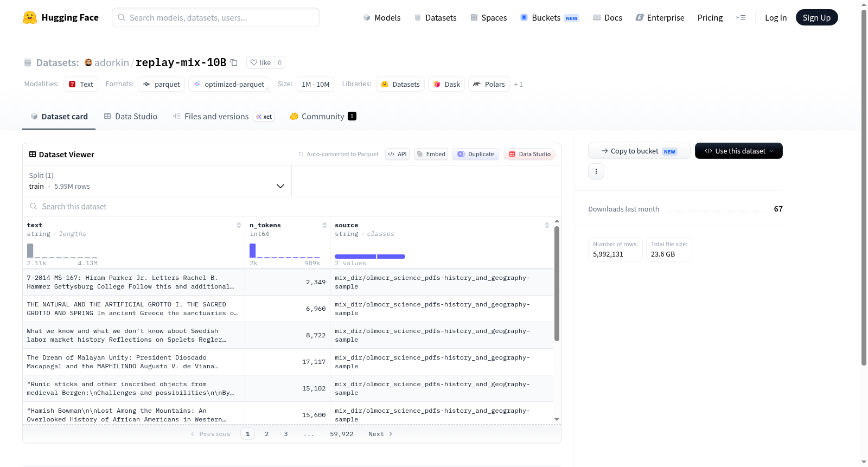
Task: Click Next page in pagination
Action: click(380, 434)
